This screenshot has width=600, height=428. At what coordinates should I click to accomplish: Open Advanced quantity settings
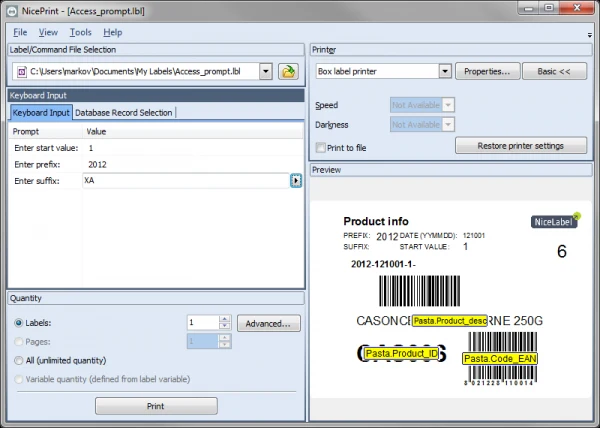pyautogui.click(x=269, y=324)
